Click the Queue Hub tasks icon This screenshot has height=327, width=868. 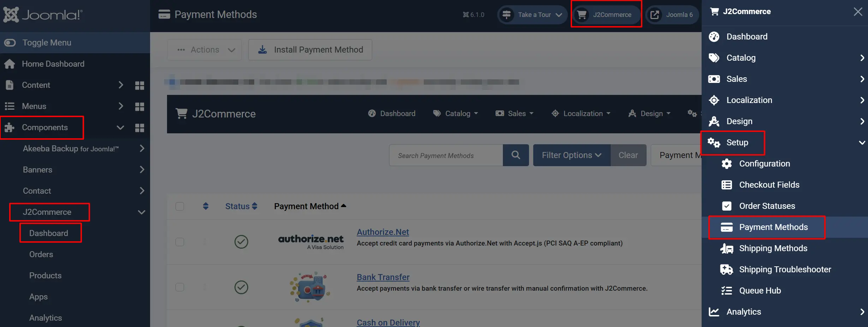727,291
